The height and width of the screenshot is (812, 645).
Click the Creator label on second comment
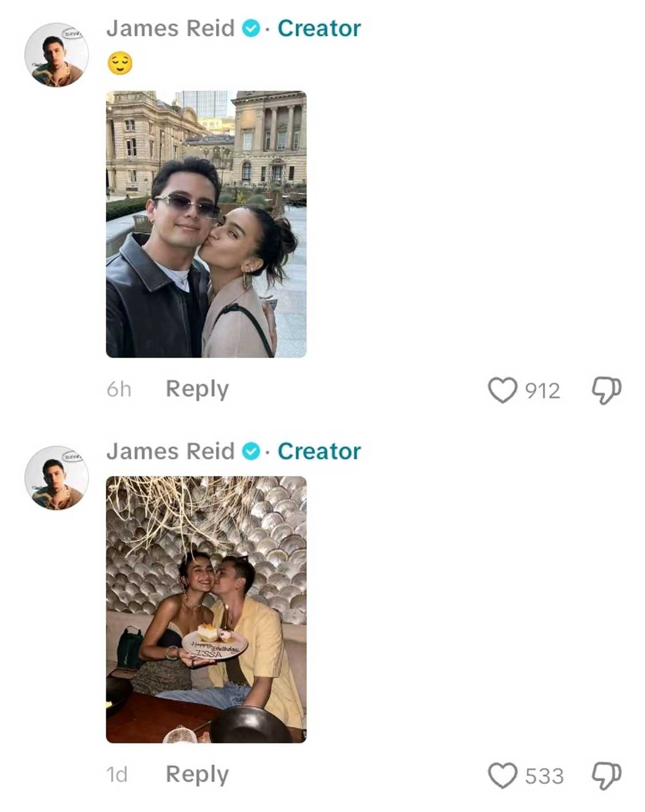319,451
